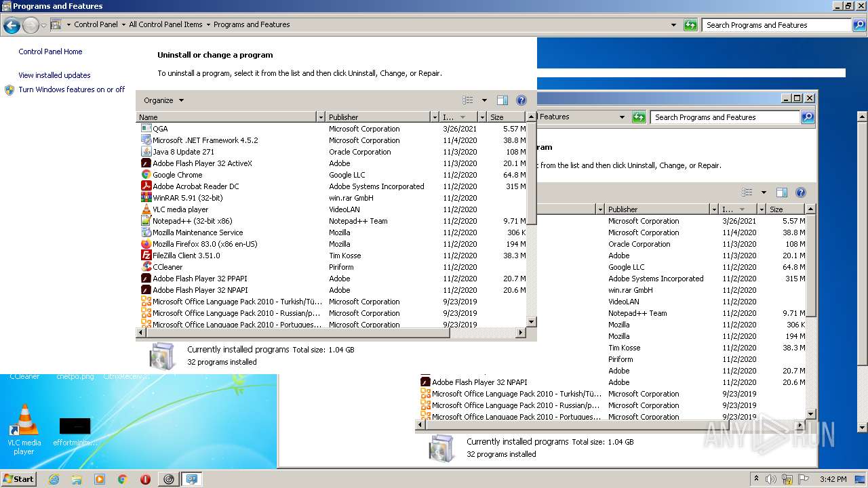Open Internet Explorer from the taskbar
This screenshot has width=868, height=488.
(54, 479)
